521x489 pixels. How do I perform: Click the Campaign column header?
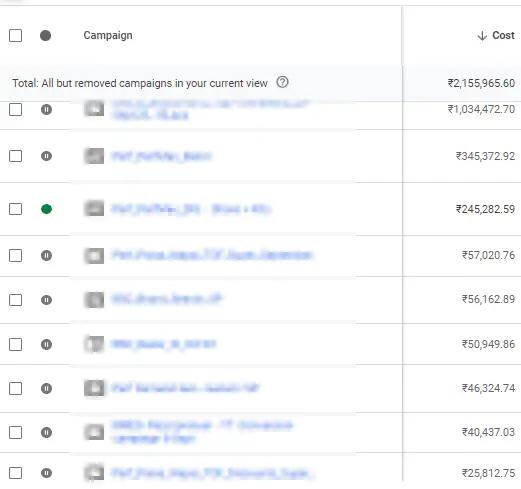pos(108,35)
